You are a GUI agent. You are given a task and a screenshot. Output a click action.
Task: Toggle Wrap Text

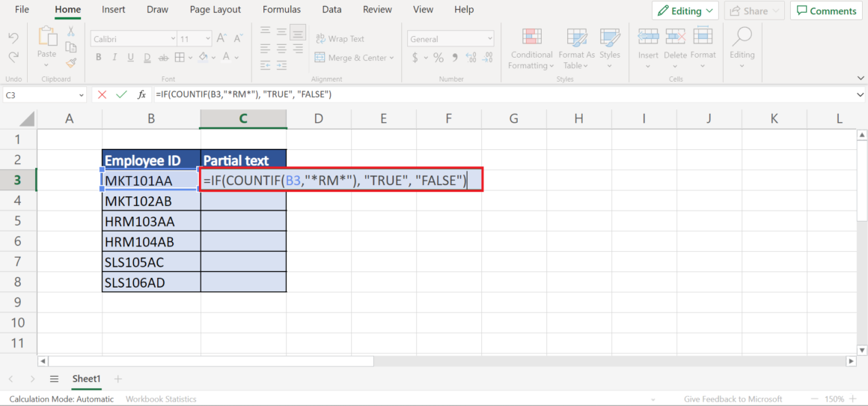(x=339, y=39)
